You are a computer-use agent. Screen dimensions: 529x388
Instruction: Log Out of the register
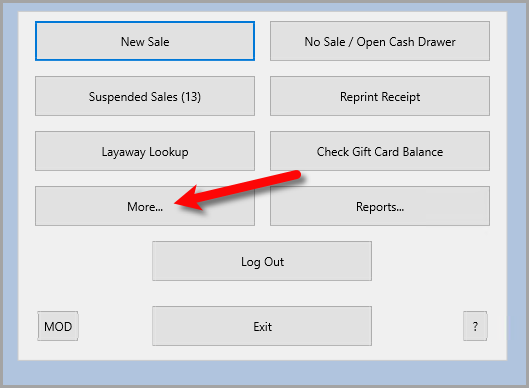click(262, 261)
